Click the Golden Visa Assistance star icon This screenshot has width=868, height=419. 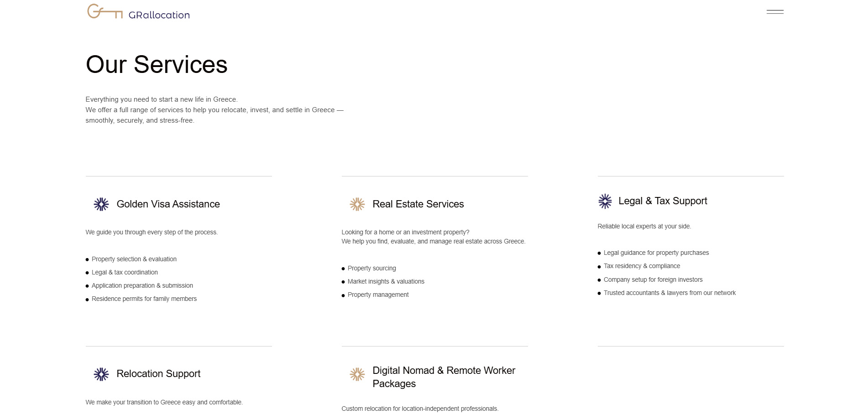tap(101, 204)
